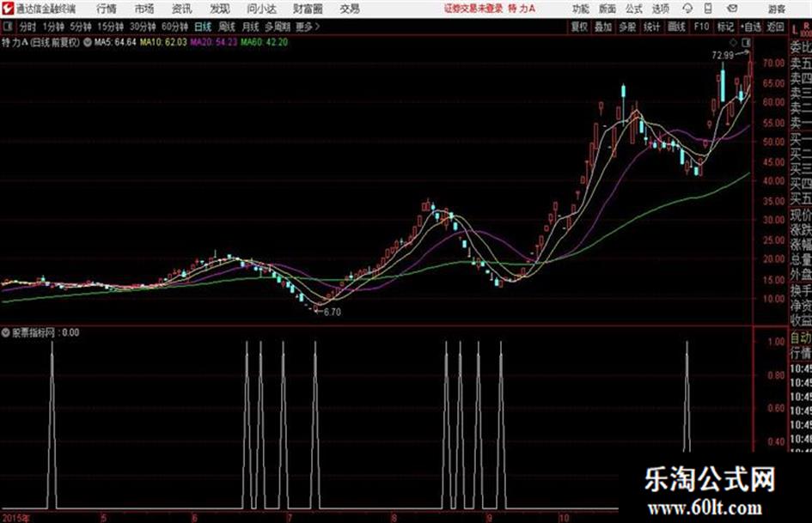The width and height of the screenshot is (812, 523).
Task: Click the 72.99 high price label
Action: [723, 55]
